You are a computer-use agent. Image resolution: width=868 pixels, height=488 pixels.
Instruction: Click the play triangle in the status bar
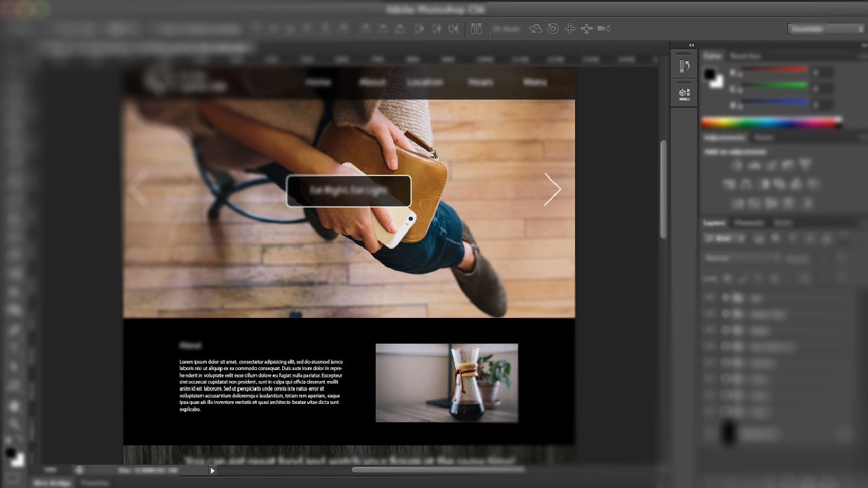[x=212, y=469]
